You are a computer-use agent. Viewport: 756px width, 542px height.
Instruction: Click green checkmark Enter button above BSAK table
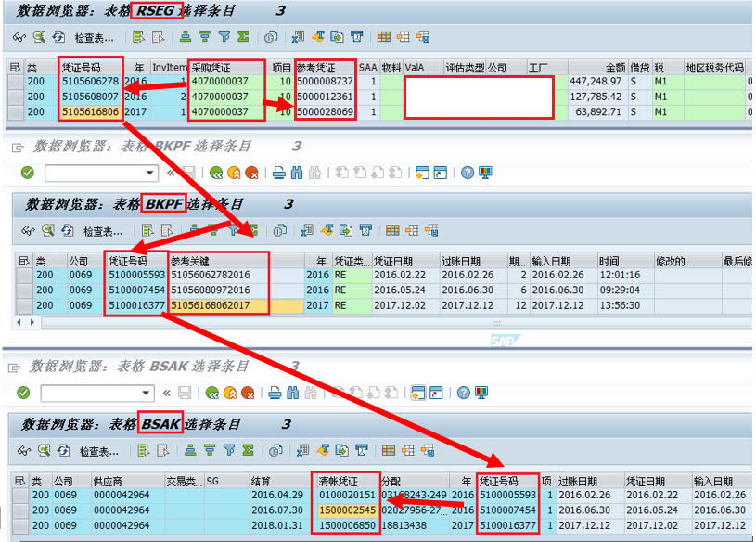point(23,393)
